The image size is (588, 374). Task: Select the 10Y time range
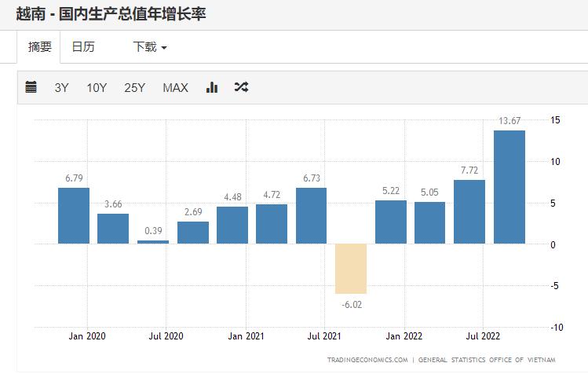[x=97, y=87]
